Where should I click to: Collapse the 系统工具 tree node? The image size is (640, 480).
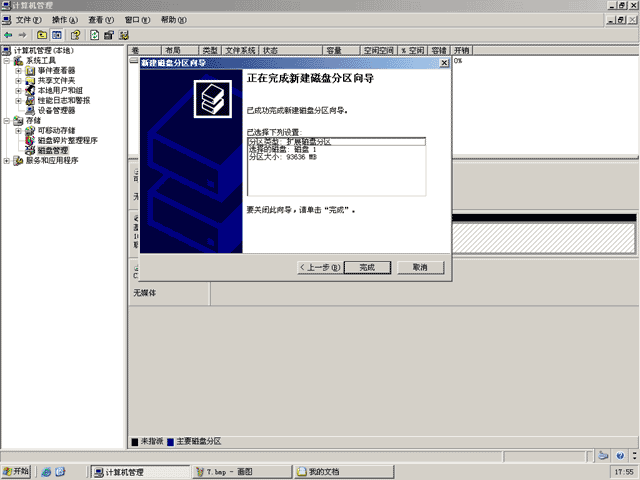(x=7, y=61)
